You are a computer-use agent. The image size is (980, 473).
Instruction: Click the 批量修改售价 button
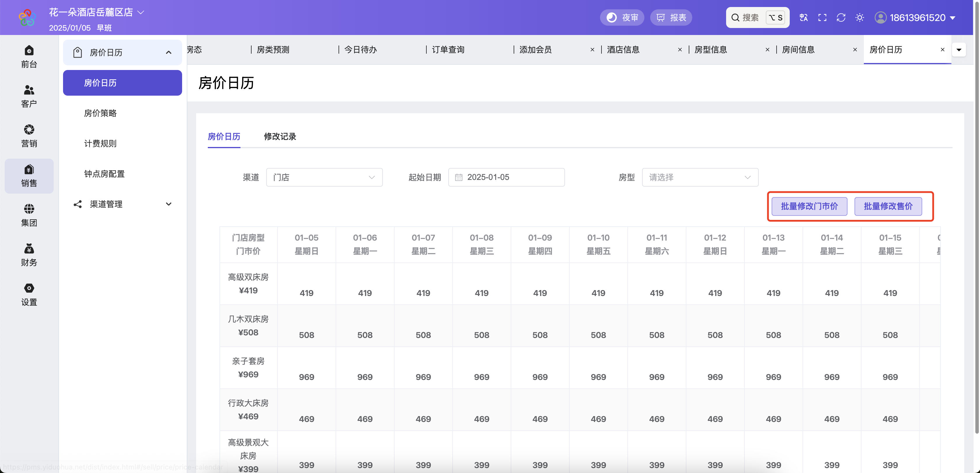[888, 206]
